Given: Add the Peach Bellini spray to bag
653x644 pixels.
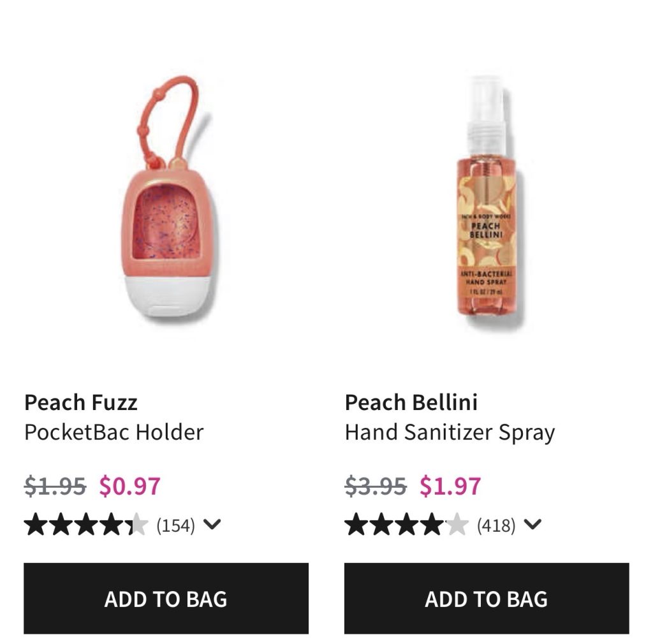Looking at the screenshot, I should click(x=487, y=598).
